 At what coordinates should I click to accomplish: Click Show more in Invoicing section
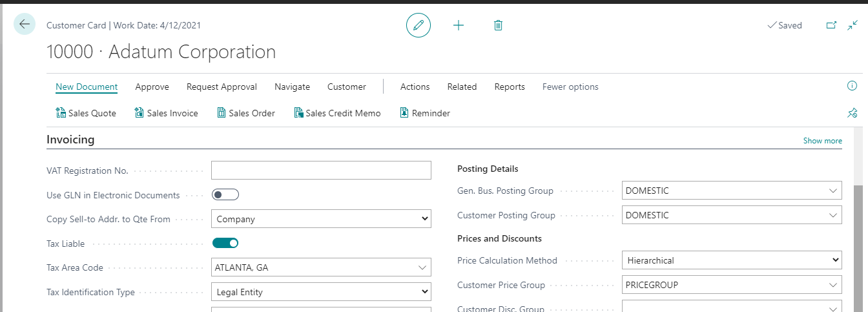pos(822,140)
